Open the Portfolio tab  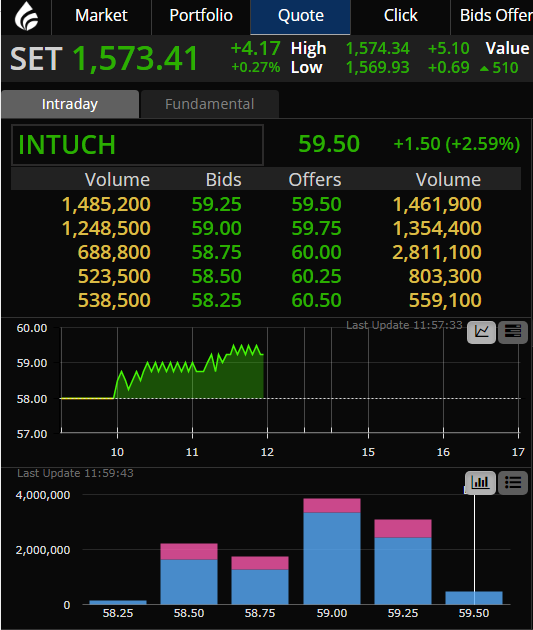(201, 16)
